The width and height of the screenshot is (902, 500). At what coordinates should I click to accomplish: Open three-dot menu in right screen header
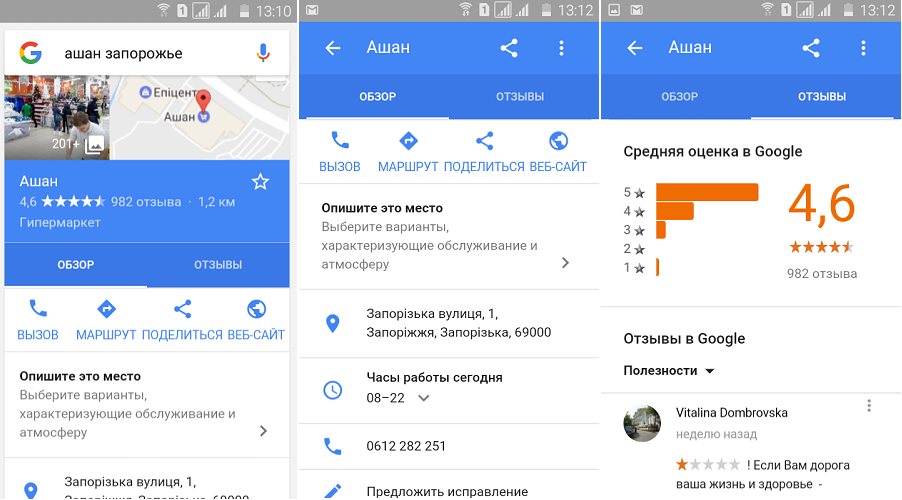click(x=863, y=48)
